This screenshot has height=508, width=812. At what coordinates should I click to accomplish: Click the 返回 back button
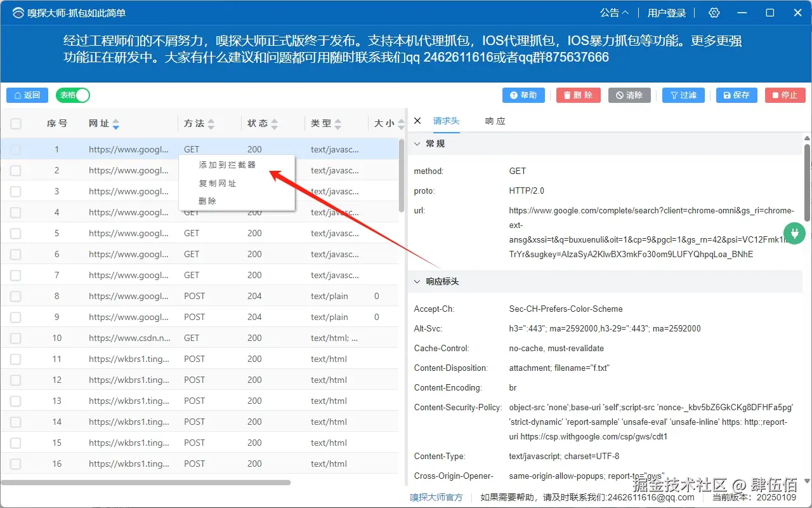coord(27,95)
